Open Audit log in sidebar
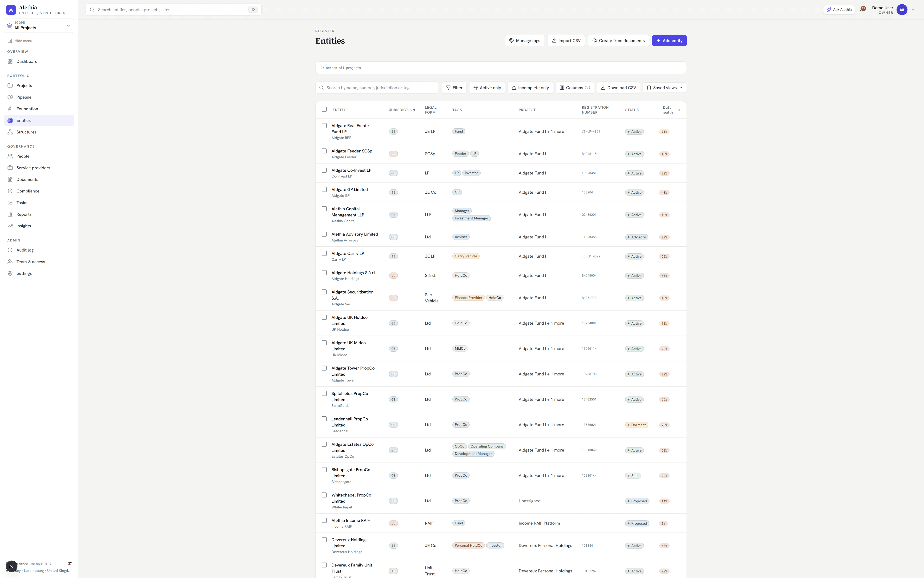Image resolution: width=924 pixels, height=578 pixels. (x=39, y=250)
